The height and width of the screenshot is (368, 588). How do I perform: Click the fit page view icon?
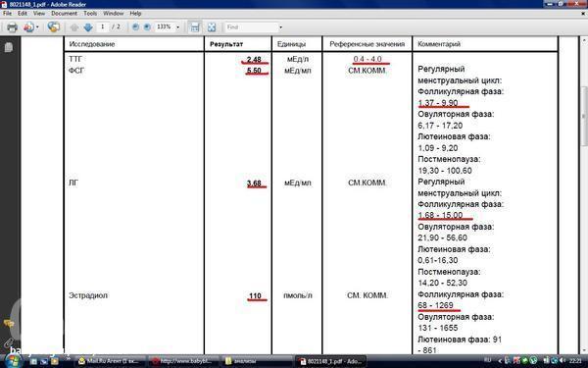click(x=212, y=27)
